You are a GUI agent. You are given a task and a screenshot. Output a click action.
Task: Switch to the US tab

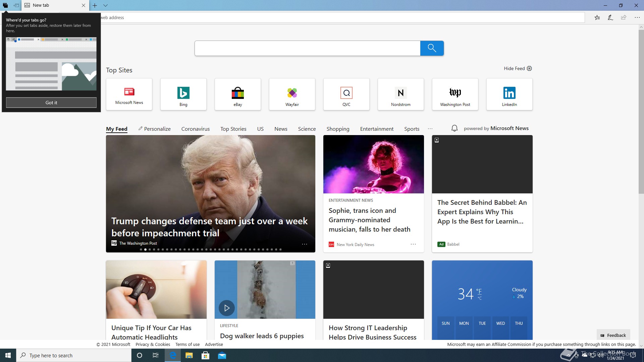click(260, 129)
